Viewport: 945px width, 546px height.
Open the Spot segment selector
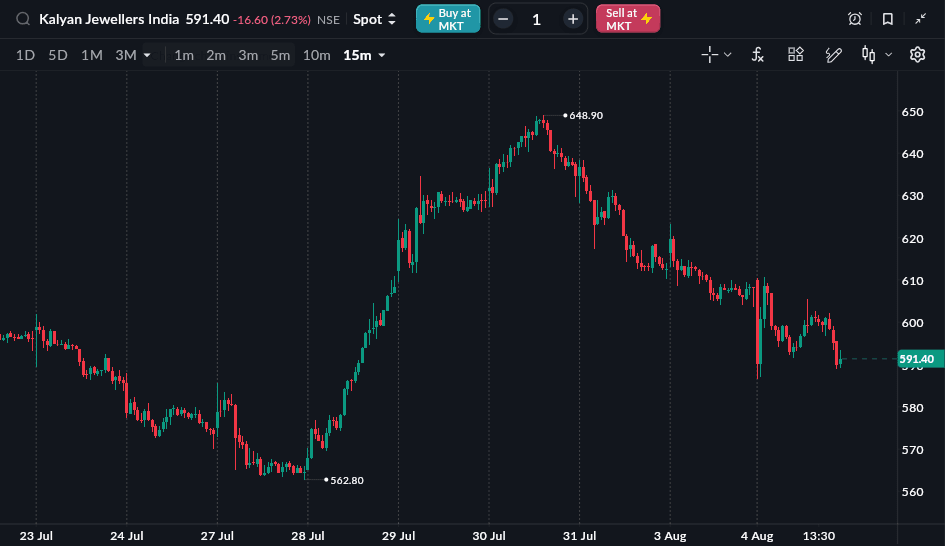(x=374, y=19)
